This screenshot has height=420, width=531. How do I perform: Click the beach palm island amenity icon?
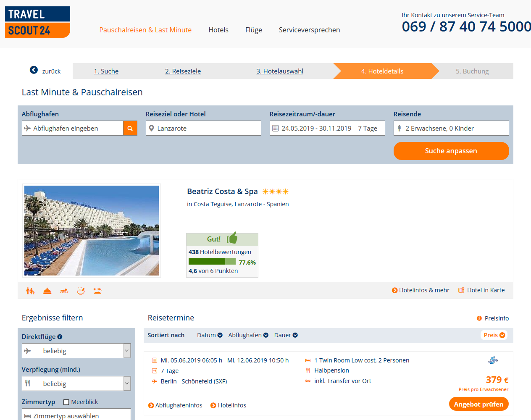pyautogui.click(x=97, y=291)
